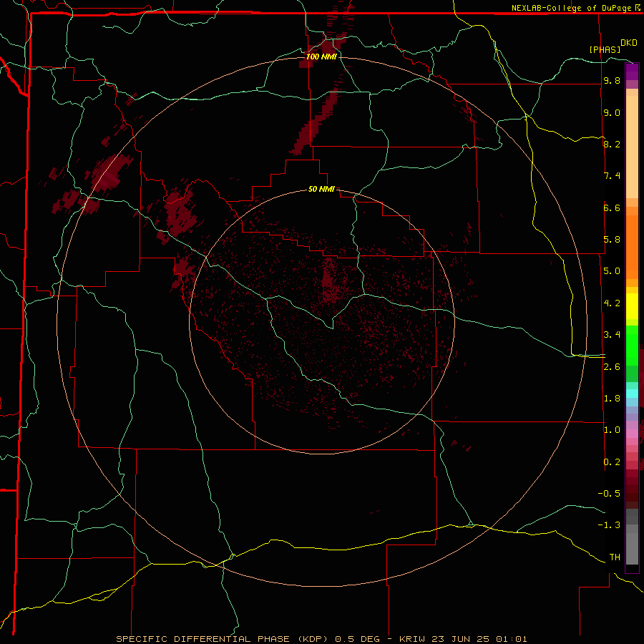Click the 01:01 timestamp text
Screen dimensions: 644x644
pos(512,639)
